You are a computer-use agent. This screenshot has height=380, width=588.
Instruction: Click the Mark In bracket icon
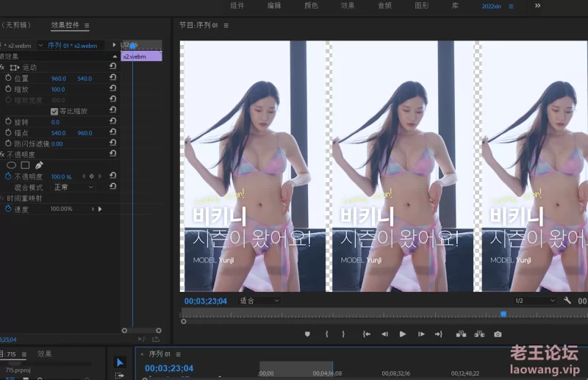326,334
